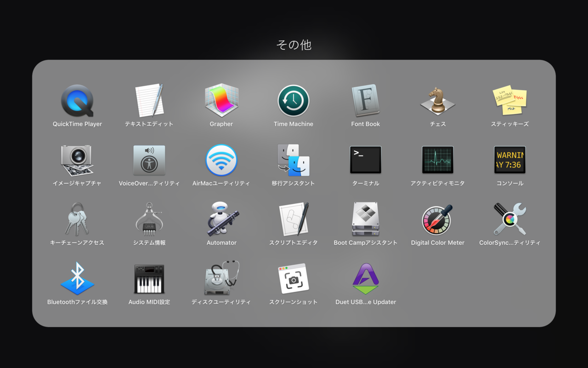
Task: Launch イメージキャプチャ camera app
Action: point(77,160)
